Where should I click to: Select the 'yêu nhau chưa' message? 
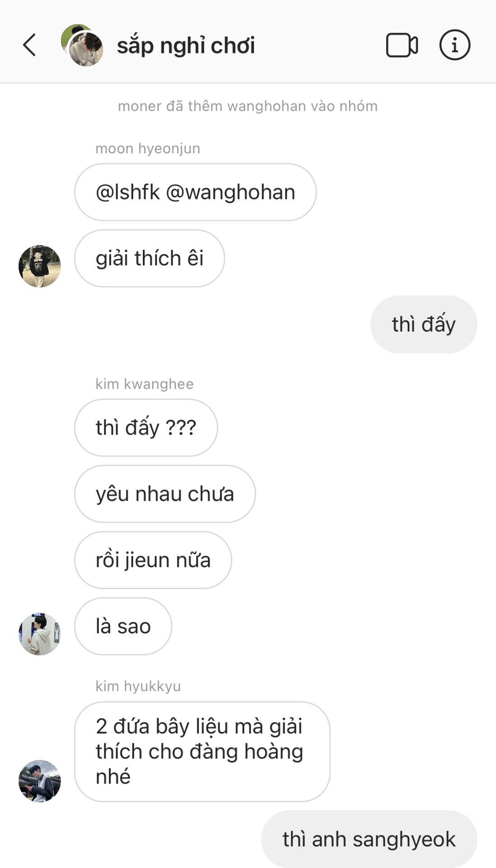click(165, 494)
